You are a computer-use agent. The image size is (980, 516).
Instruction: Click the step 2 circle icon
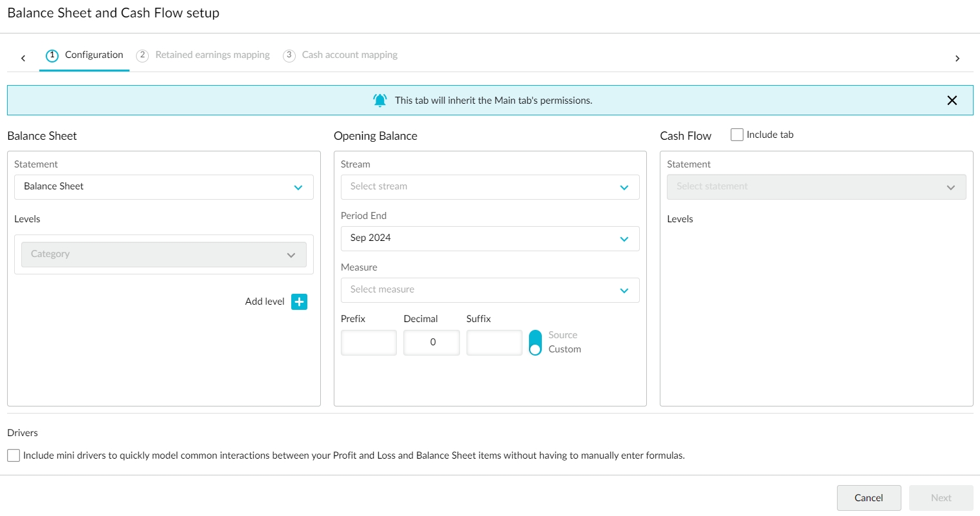tap(142, 55)
